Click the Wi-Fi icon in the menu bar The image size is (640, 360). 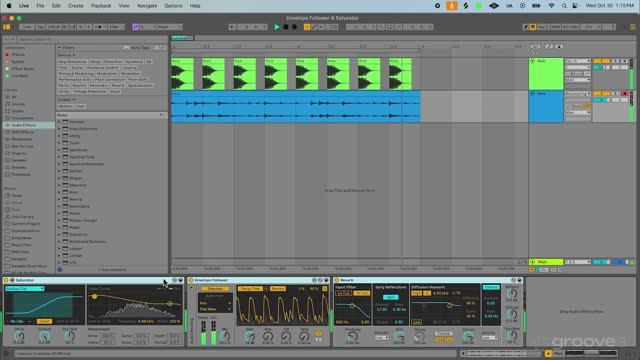pos(551,6)
